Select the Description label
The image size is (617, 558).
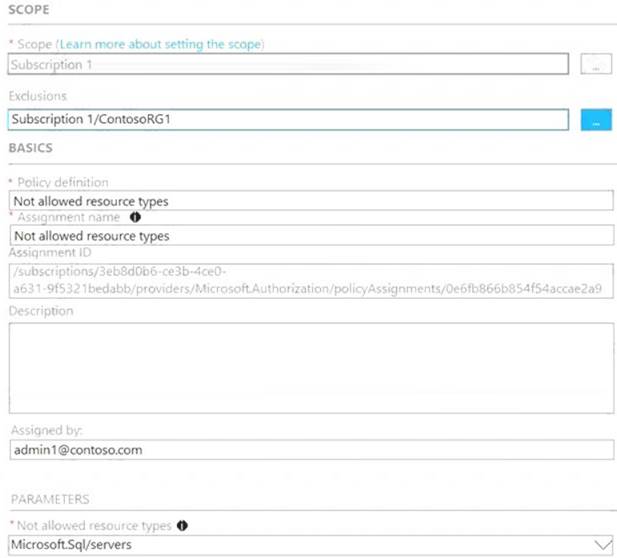coord(41,311)
